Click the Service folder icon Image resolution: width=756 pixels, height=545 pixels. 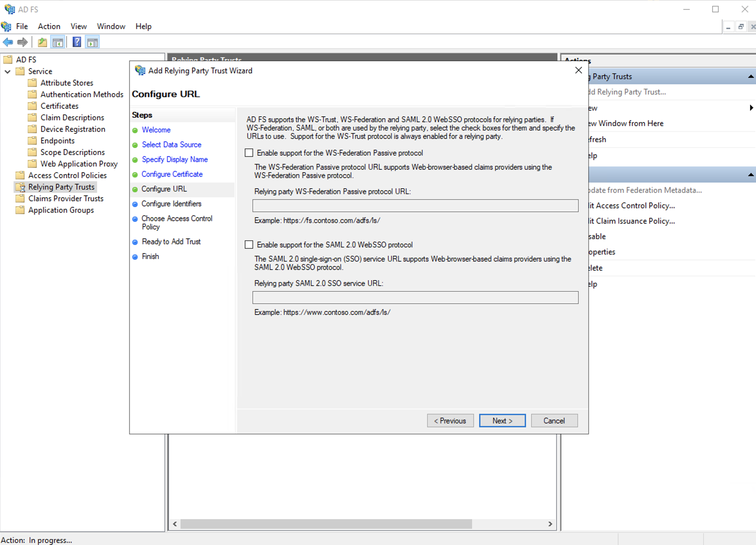pos(20,71)
